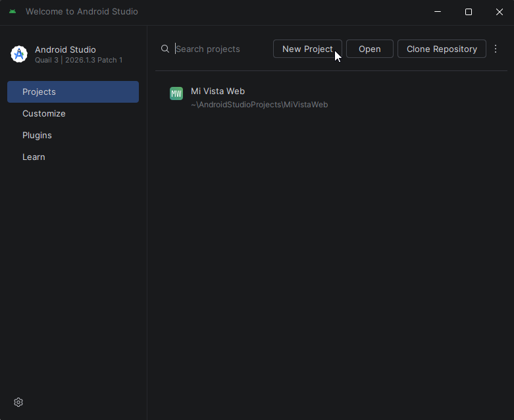Viewport: 514px width, 420px height.
Task: Click the Quail 3 | 2026.1.3 Patch 1 version text
Action: click(79, 60)
